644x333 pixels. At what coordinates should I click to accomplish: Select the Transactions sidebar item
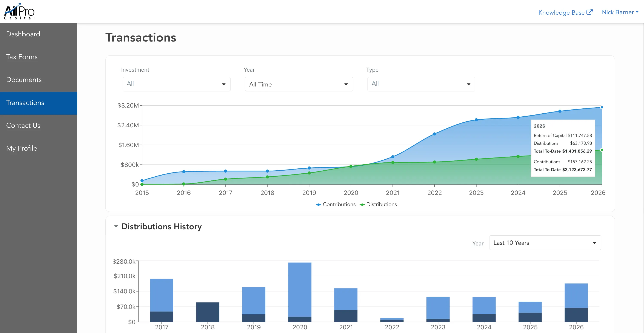(x=38, y=103)
